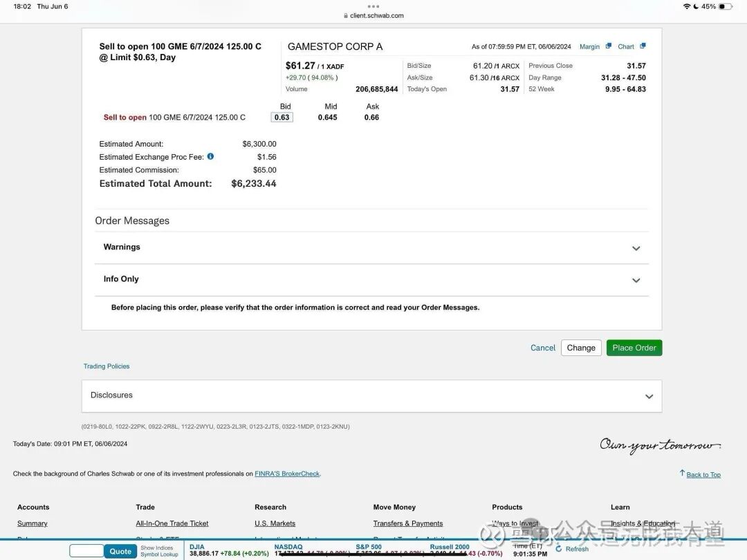The width and height of the screenshot is (747, 560).
Task: Open the Chart popup icon
Action: tap(643, 46)
